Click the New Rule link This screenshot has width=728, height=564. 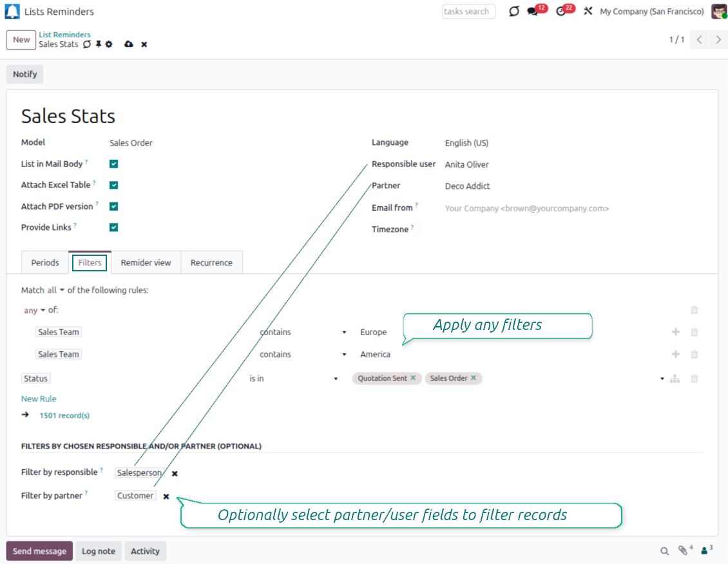click(x=39, y=399)
